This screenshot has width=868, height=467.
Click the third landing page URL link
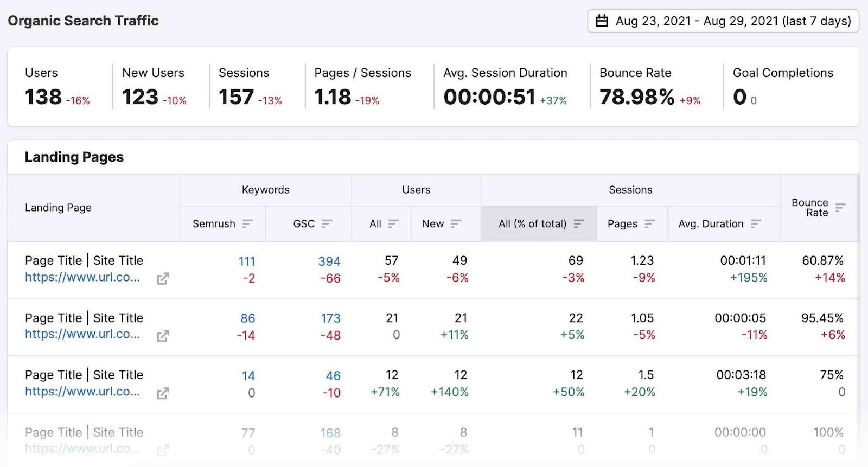82,392
